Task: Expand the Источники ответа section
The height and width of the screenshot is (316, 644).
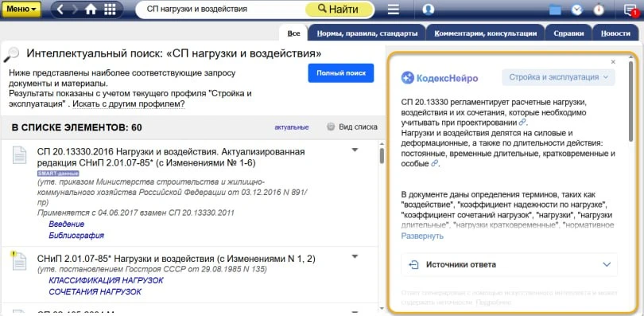Action: click(510, 264)
